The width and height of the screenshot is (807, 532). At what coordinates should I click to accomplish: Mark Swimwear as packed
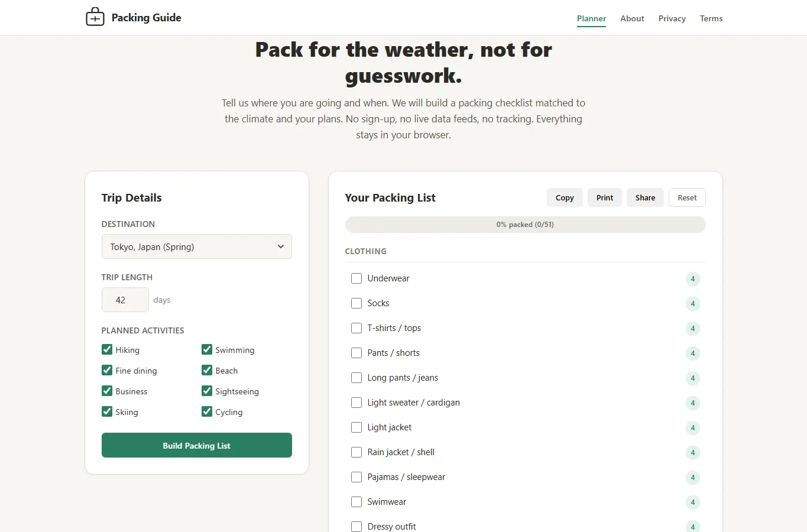pyautogui.click(x=356, y=502)
